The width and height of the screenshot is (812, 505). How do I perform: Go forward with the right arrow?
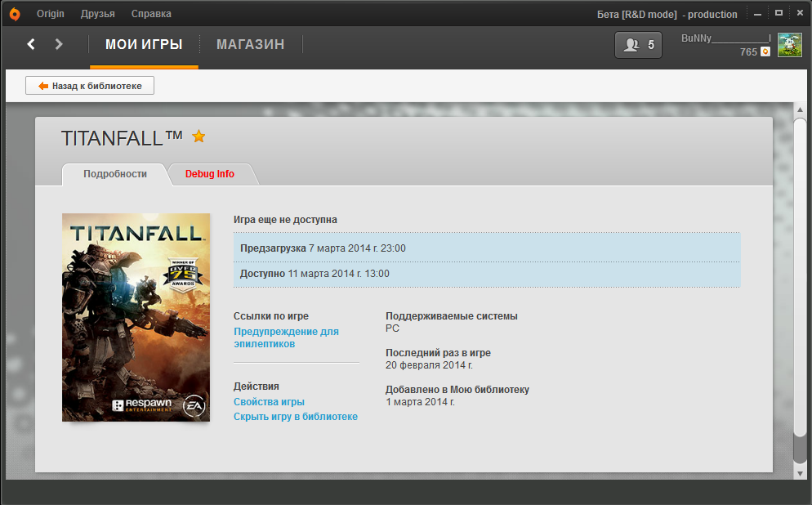[59, 45]
